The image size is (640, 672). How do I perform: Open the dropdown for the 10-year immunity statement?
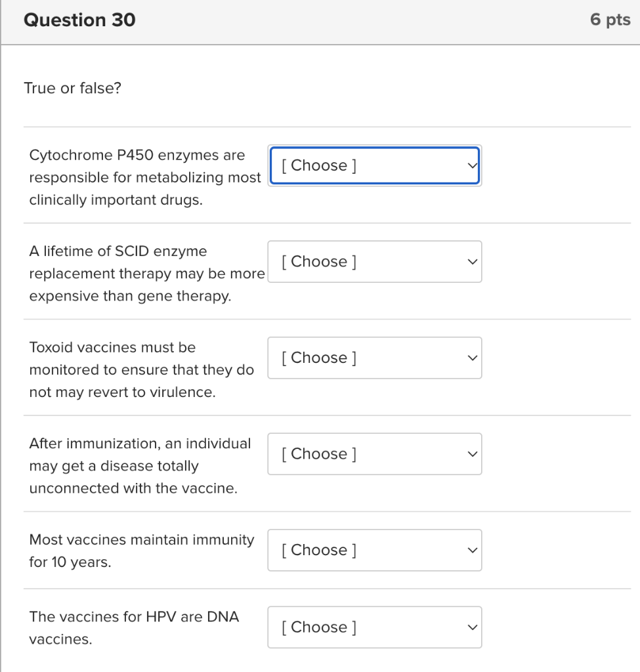pos(374,550)
